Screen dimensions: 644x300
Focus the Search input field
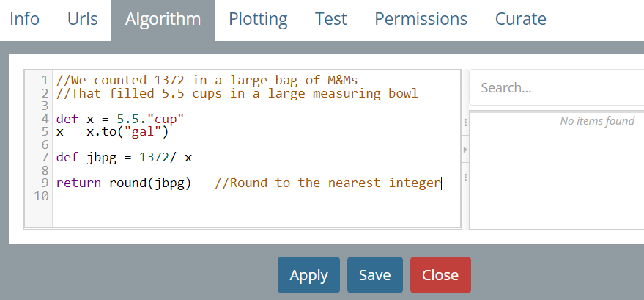pyautogui.click(x=557, y=88)
